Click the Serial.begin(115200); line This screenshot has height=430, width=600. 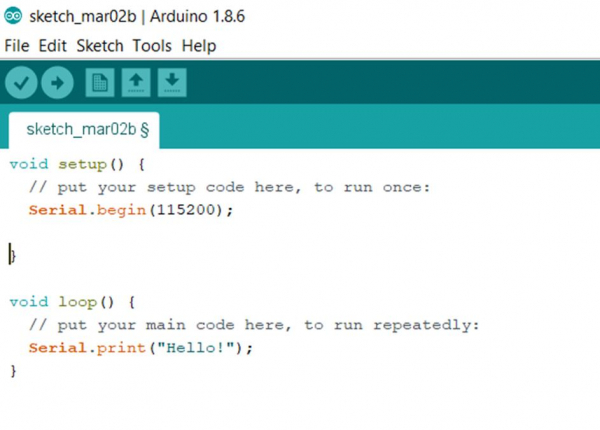(131, 210)
